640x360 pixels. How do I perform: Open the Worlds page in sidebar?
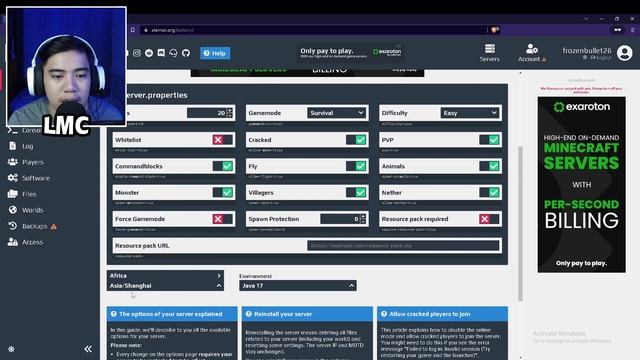coord(33,210)
